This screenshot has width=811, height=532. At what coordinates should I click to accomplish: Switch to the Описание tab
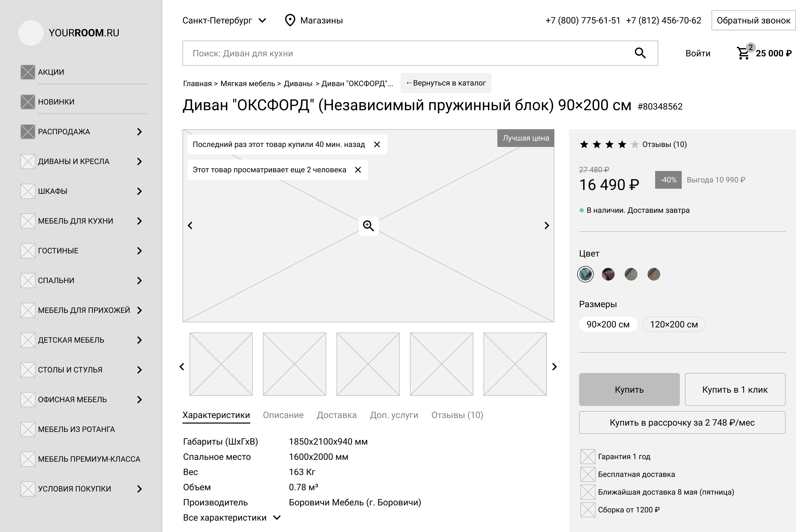click(x=283, y=415)
